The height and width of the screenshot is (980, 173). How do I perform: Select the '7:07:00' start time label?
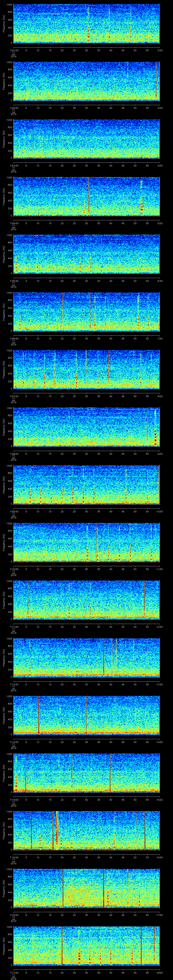14,396
